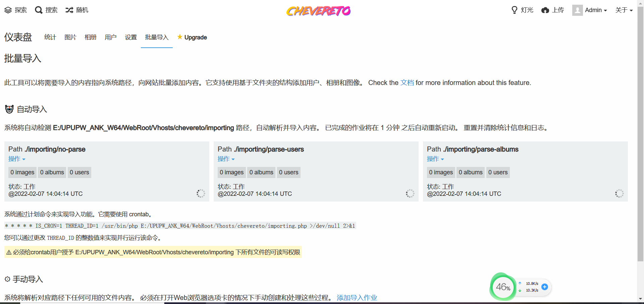Expand 操作 menu for parse-albums path
The image size is (644, 304).
tap(435, 159)
